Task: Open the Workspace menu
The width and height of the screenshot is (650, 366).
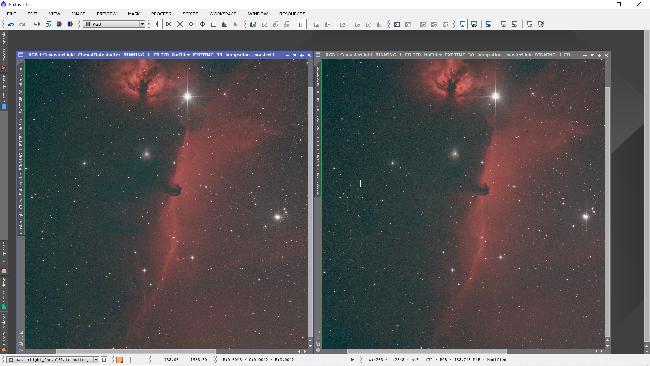Action: pos(223,13)
